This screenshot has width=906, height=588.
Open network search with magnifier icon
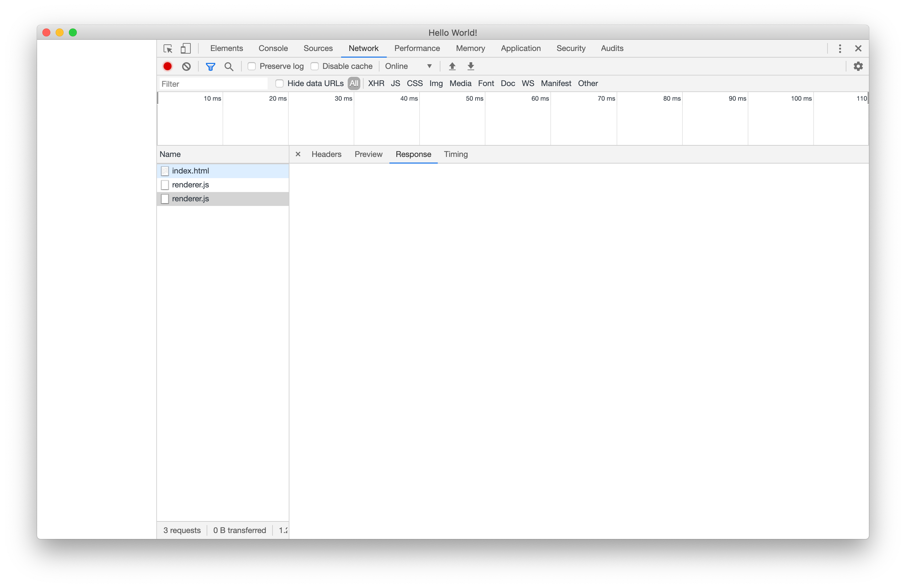229,67
